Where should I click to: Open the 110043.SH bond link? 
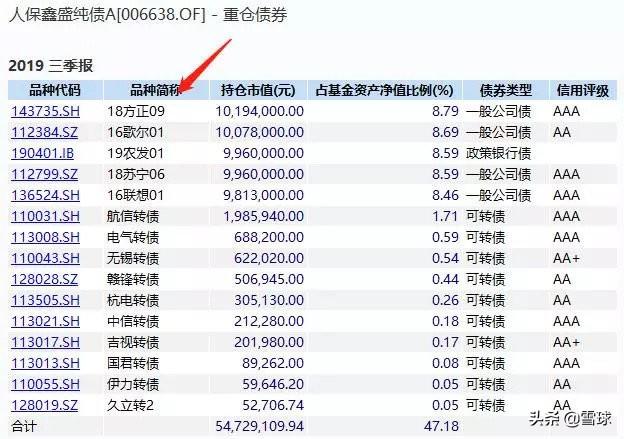point(45,258)
